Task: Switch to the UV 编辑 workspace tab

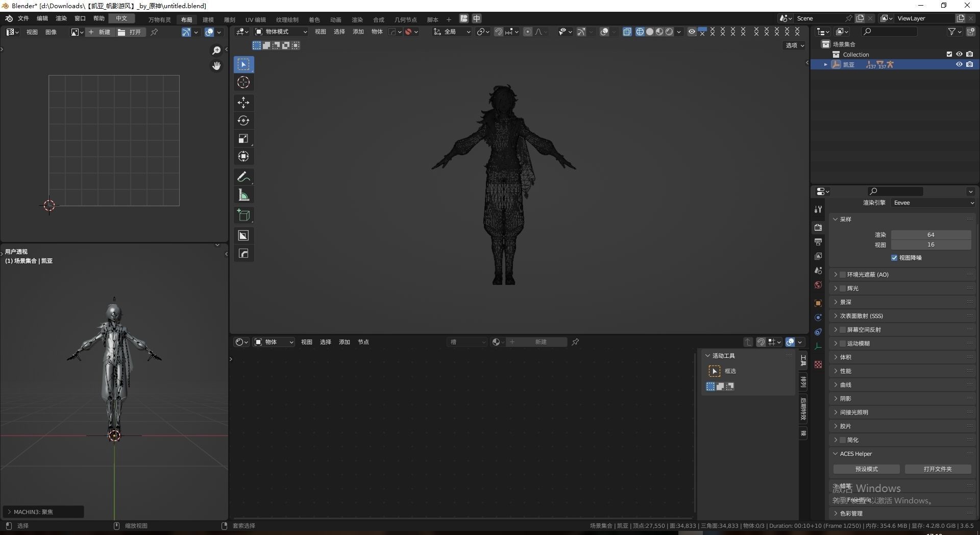Action: click(256, 19)
